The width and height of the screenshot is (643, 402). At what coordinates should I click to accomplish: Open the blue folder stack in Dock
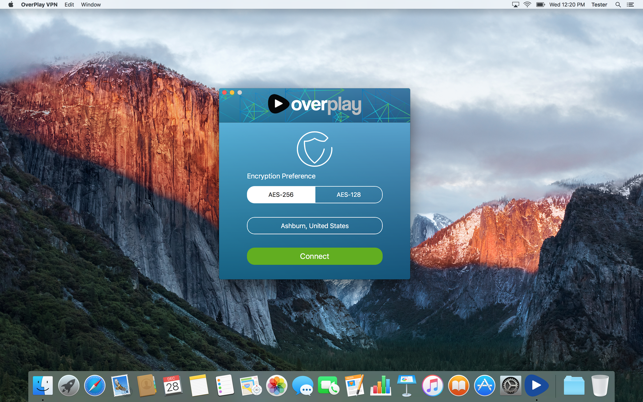point(574,386)
